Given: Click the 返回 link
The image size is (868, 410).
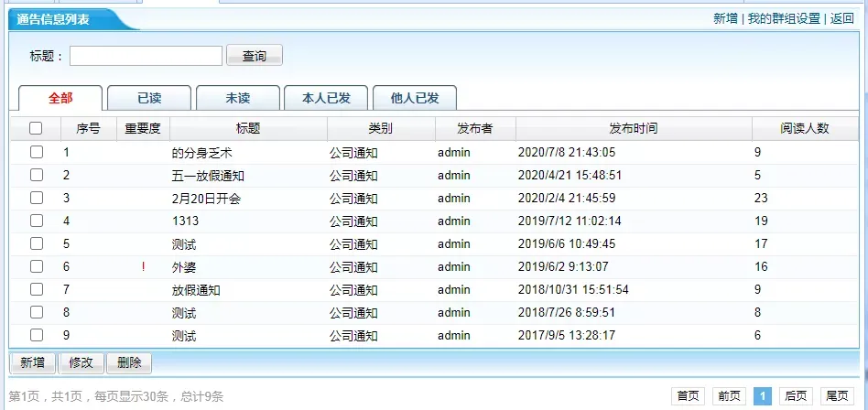Looking at the screenshot, I should click(841, 18).
